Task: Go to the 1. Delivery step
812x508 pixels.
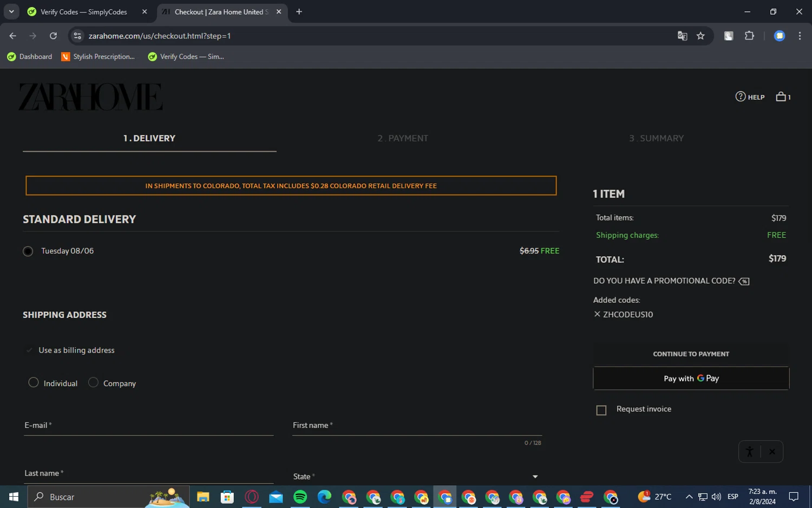Action: coord(149,139)
